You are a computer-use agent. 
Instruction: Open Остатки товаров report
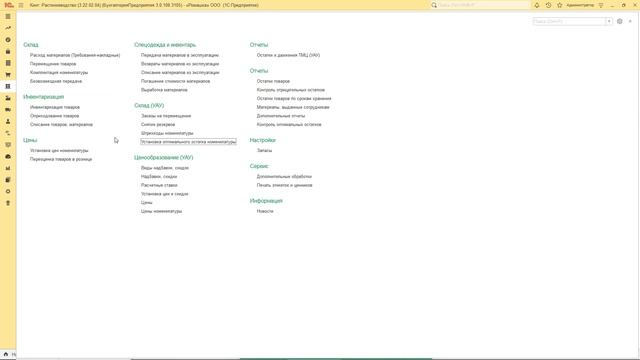coord(273,81)
